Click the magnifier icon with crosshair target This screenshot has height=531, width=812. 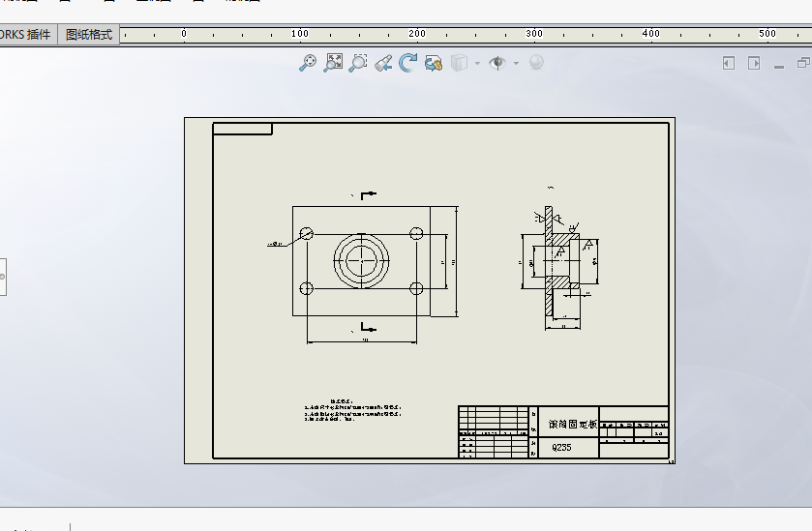tap(308, 63)
